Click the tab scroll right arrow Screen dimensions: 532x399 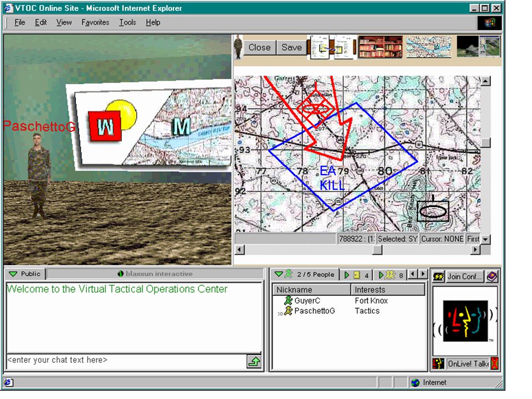[x=423, y=273]
